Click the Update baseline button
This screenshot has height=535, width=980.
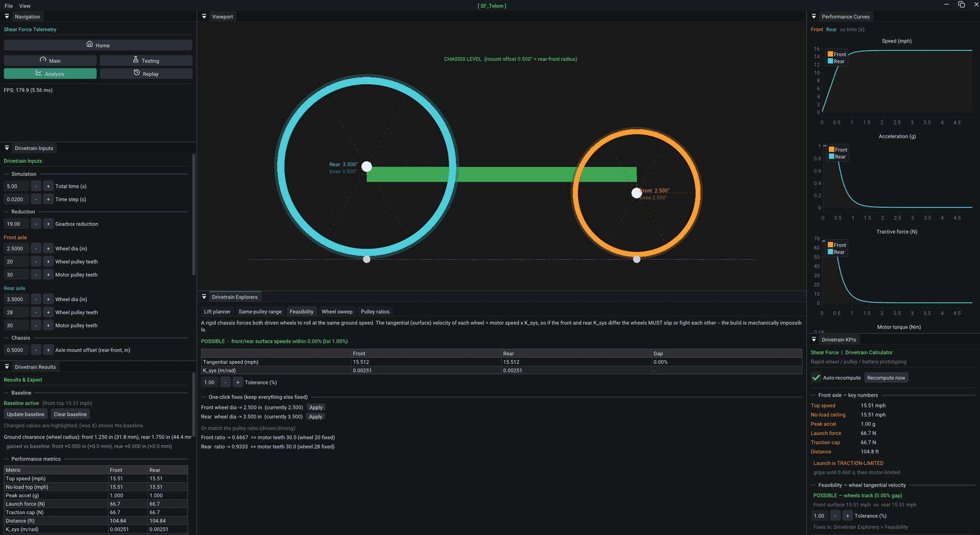coord(26,414)
